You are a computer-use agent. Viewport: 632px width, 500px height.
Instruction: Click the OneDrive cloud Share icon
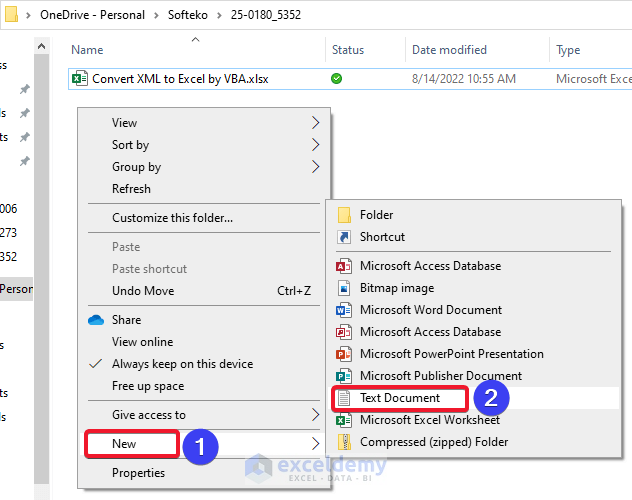coord(96,320)
